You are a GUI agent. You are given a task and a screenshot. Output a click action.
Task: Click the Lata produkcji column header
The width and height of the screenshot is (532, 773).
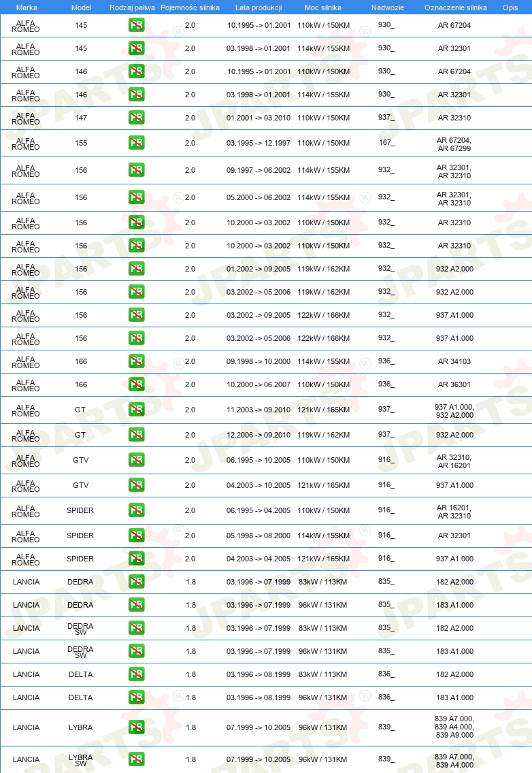[259, 7]
